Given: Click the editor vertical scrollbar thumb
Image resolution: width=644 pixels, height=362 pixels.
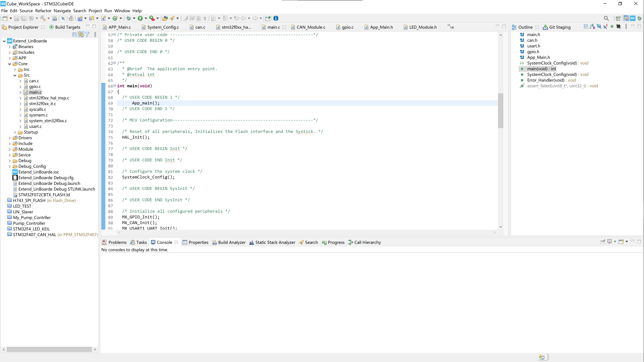Looking at the screenshot, I should pyautogui.click(x=500, y=110).
